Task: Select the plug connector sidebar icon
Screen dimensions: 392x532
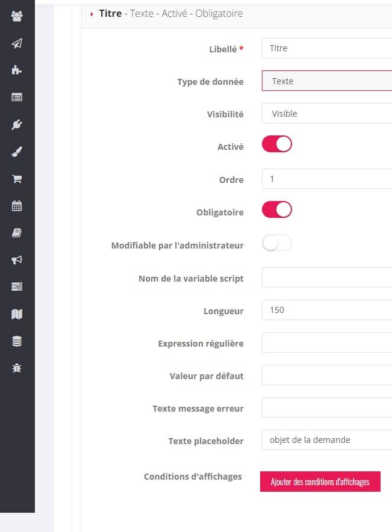Action: [17, 125]
